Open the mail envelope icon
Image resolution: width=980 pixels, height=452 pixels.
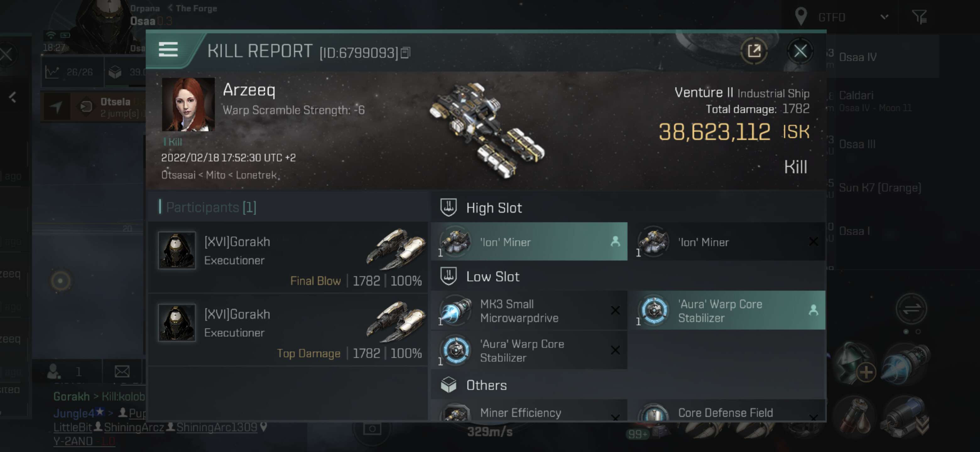pos(122,371)
